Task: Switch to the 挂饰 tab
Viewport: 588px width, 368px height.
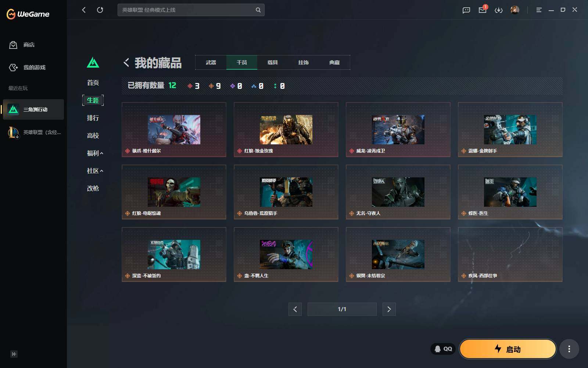Action: coord(304,62)
